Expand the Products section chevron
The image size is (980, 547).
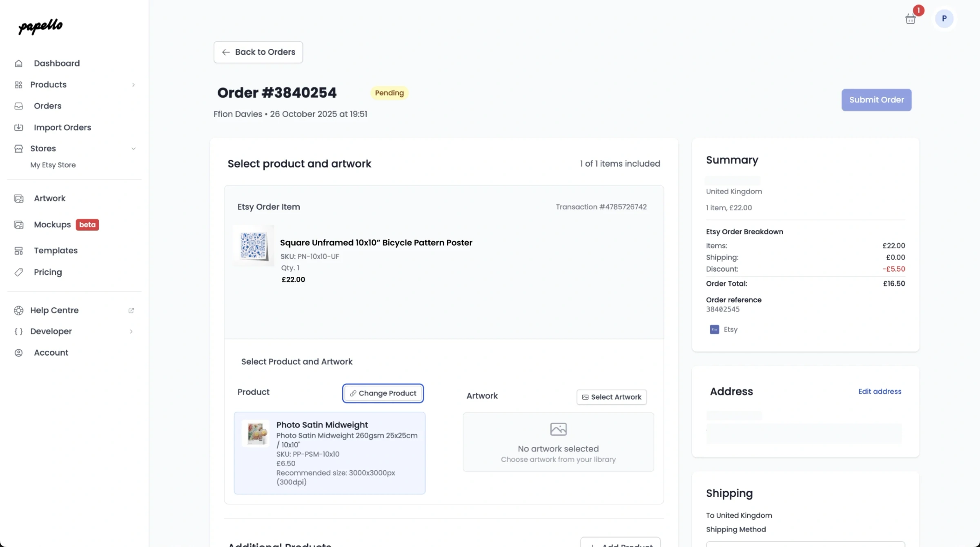(134, 84)
